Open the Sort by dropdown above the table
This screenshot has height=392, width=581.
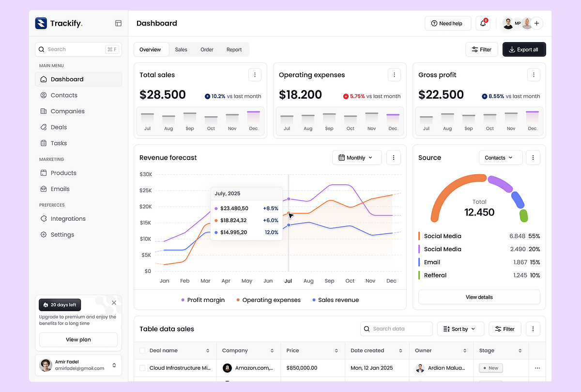click(459, 329)
